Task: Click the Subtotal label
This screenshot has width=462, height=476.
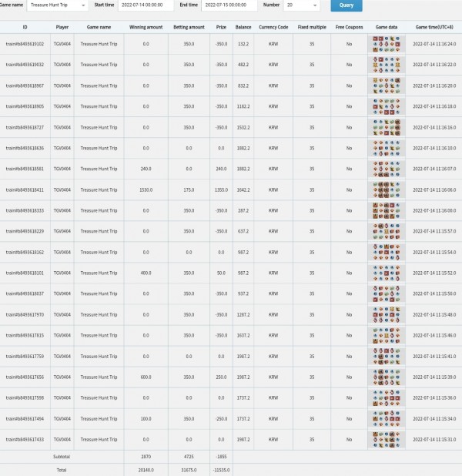Action: (62, 457)
